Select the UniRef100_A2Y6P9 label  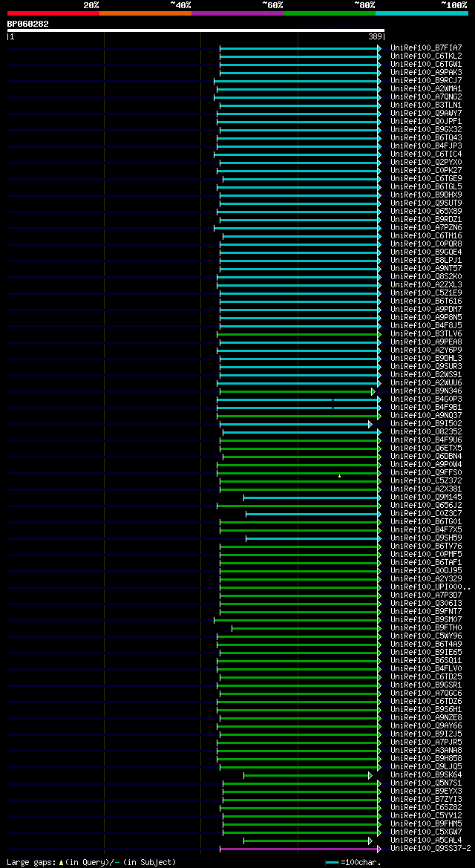[426, 350]
